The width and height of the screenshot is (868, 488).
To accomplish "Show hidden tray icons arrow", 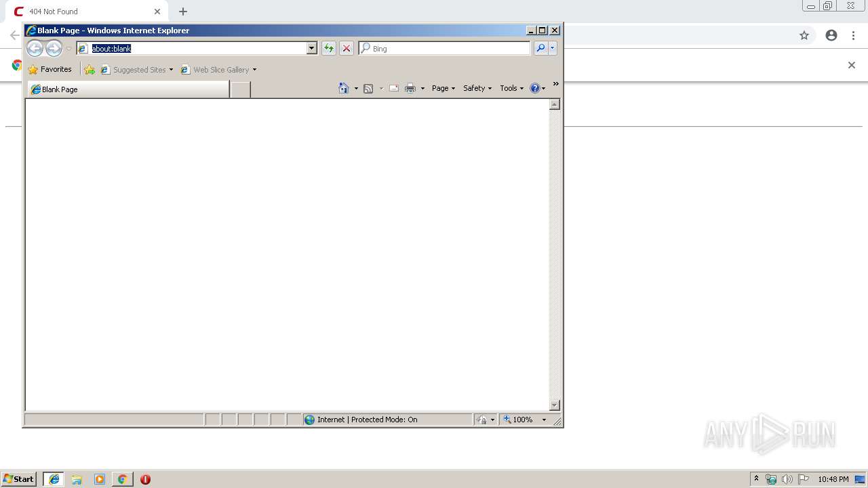I will click(x=756, y=479).
